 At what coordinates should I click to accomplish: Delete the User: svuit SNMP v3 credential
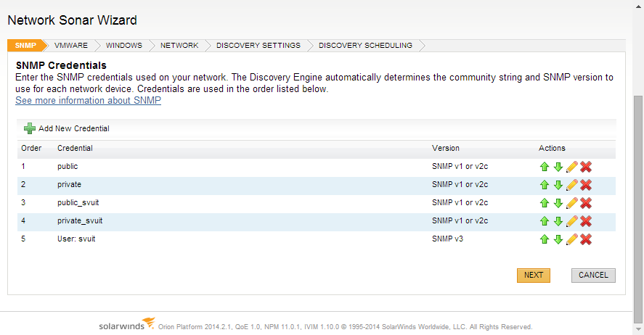(586, 239)
